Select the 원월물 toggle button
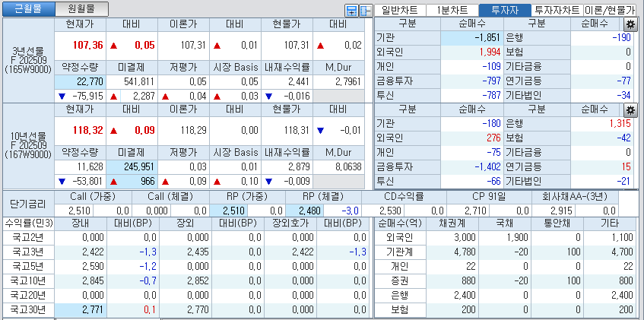 coord(81,8)
